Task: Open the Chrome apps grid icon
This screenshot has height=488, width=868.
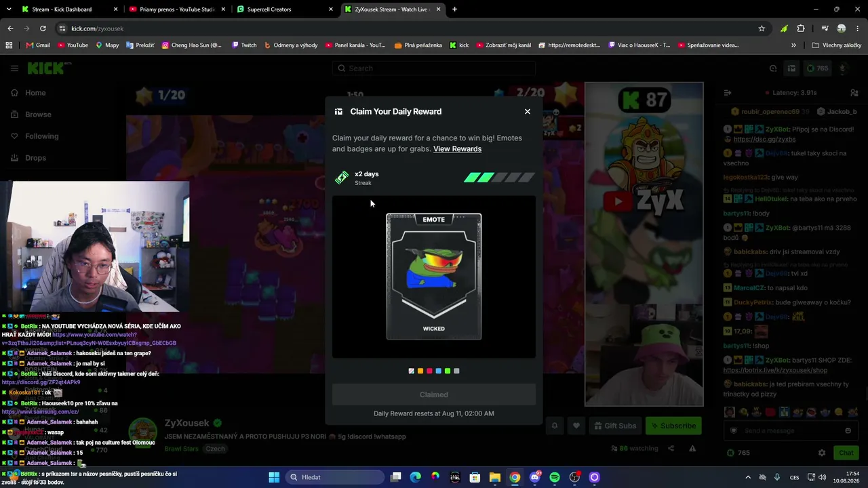Action: point(9,45)
